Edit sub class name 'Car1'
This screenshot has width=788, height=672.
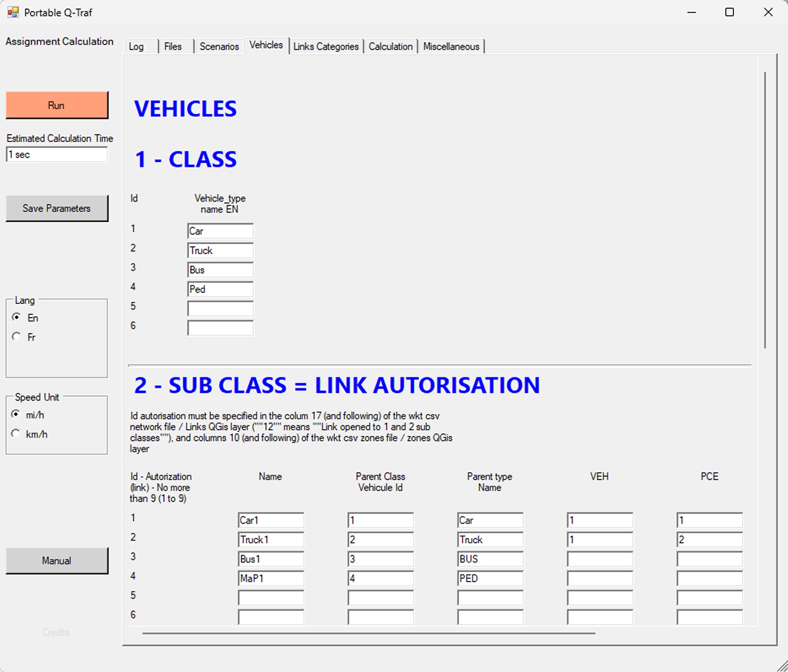[271, 520]
